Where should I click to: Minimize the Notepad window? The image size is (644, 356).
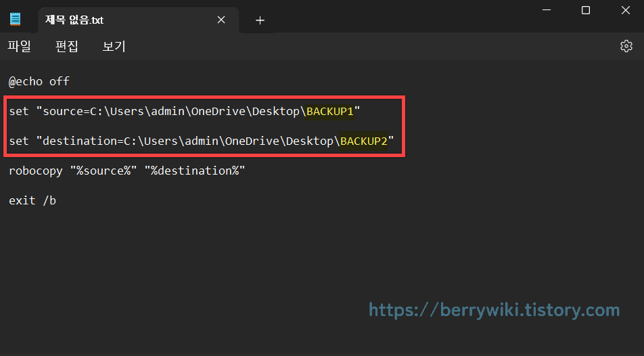(547, 10)
